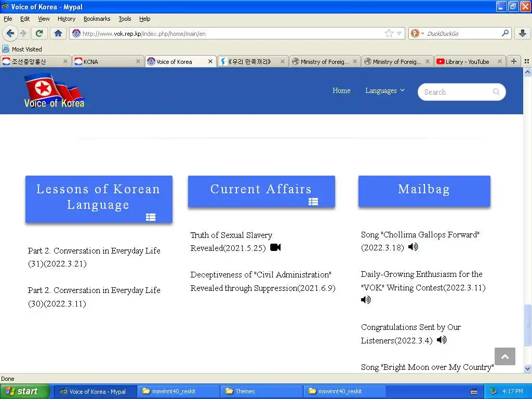Open Conversation in Everyday Life (31) lesson
Image resolution: width=532 pixels, height=399 pixels.
94,257
